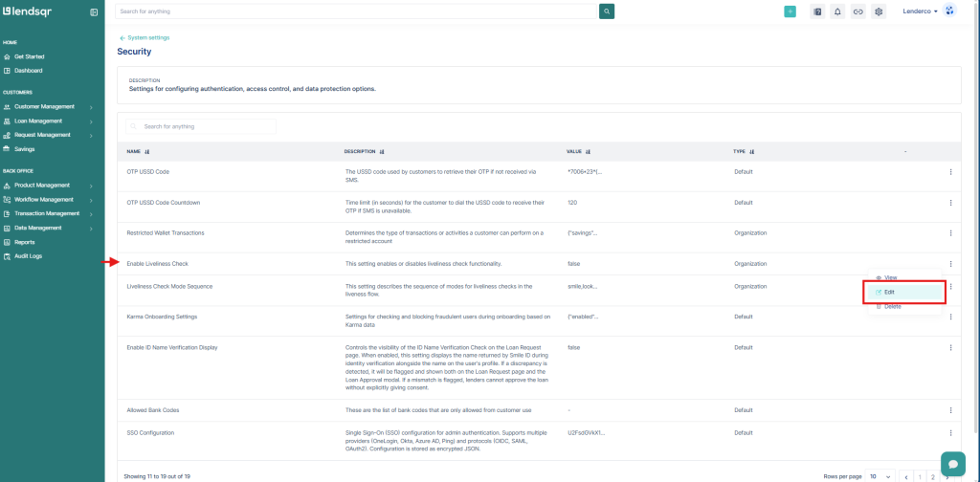Viewport: 980px width, 482px height.
Task: Go back to System settings
Action: [144, 37]
